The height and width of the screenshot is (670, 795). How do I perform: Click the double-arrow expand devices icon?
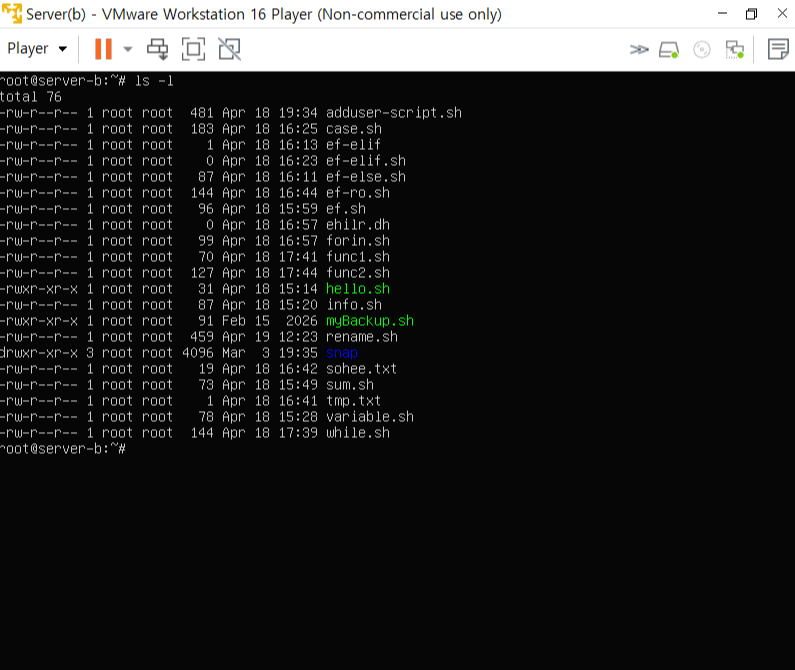click(639, 50)
